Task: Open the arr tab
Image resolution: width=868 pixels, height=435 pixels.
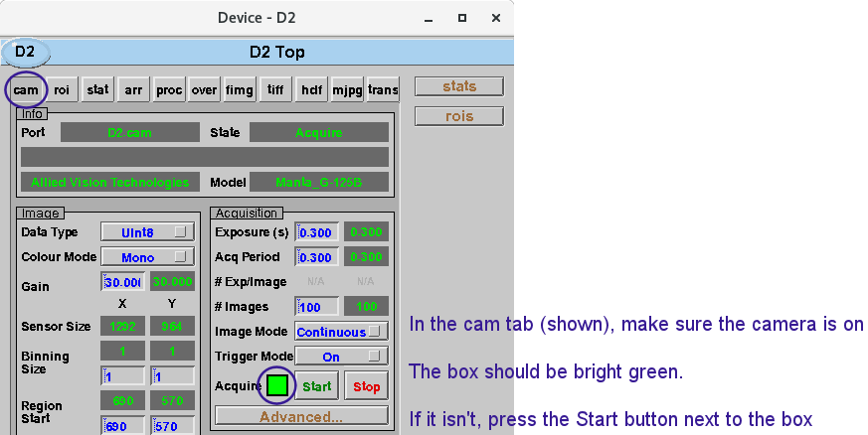Action: [x=133, y=89]
